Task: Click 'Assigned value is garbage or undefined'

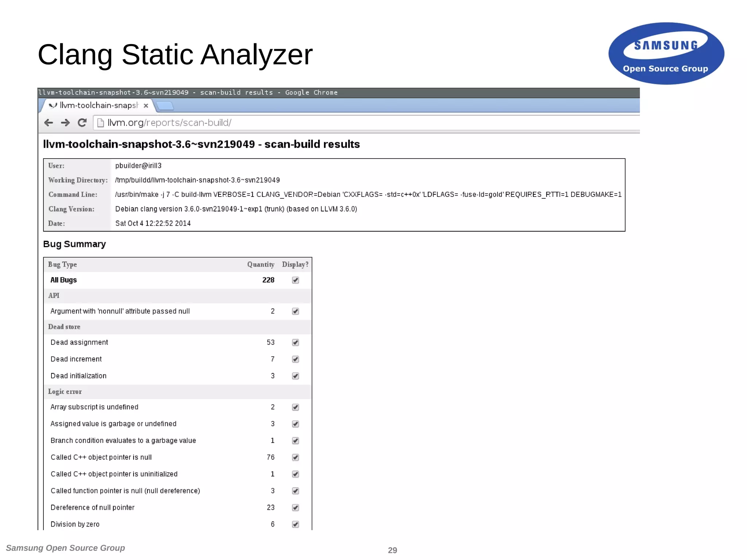Action: point(113,424)
